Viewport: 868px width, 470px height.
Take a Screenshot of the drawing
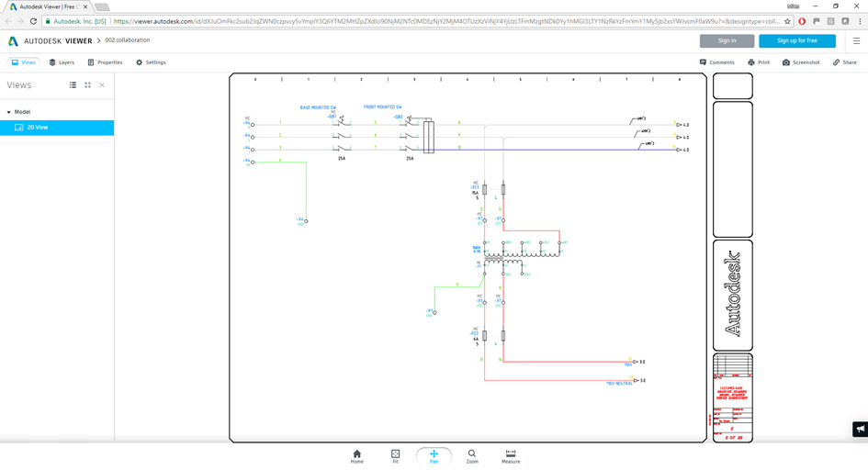(x=800, y=62)
